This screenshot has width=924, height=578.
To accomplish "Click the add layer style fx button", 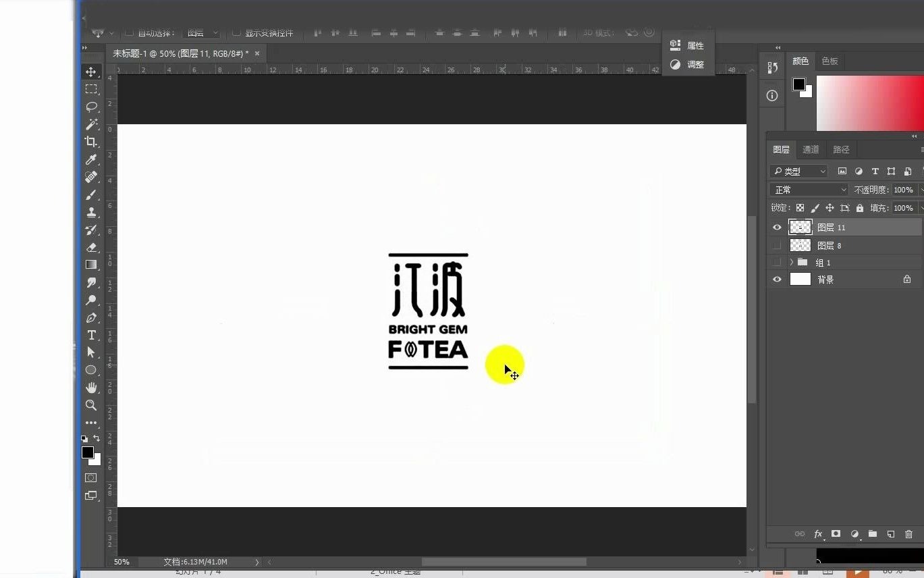I will pyautogui.click(x=818, y=534).
